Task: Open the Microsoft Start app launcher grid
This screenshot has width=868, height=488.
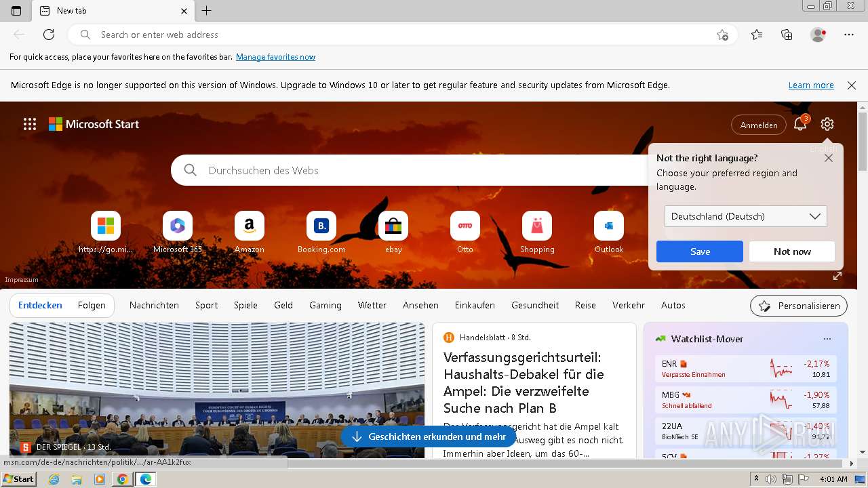Action: click(30, 124)
